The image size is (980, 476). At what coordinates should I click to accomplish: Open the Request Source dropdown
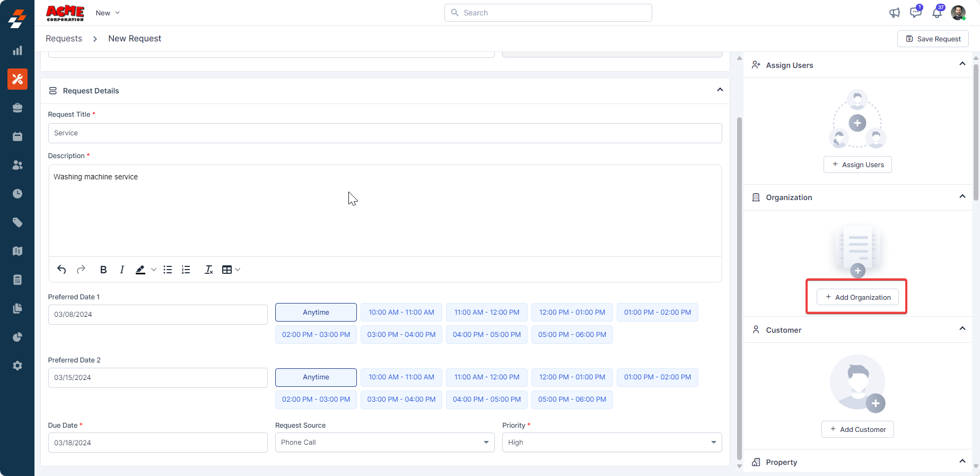coord(384,443)
